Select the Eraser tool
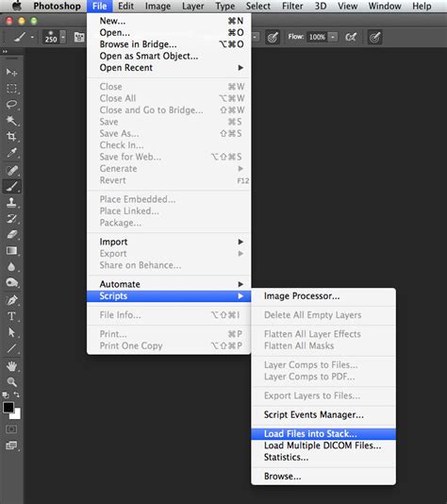The width and height of the screenshot is (447, 504). (x=11, y=235)
